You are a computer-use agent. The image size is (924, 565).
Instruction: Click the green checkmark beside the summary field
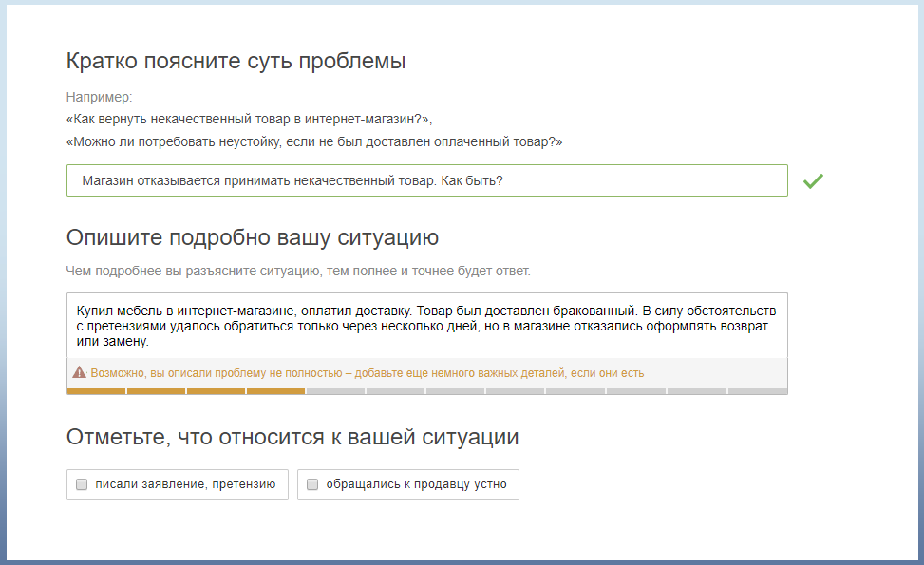(x=812, y=181)
